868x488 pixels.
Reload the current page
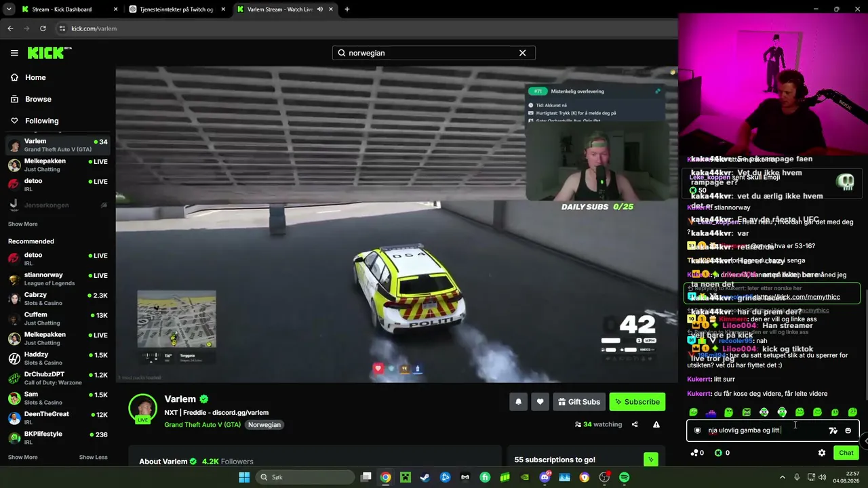coord(43,28)
